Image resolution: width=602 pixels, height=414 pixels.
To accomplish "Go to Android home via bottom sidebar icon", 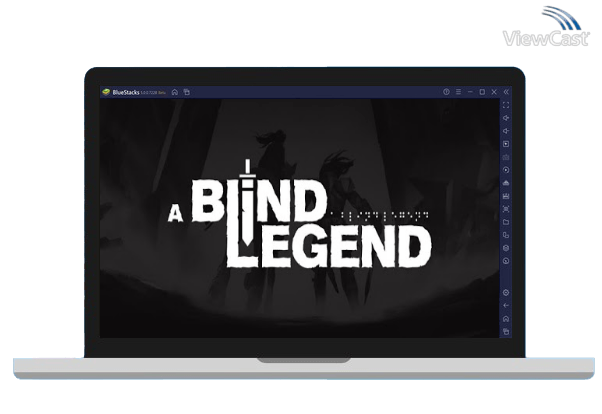I will (506, 318).
